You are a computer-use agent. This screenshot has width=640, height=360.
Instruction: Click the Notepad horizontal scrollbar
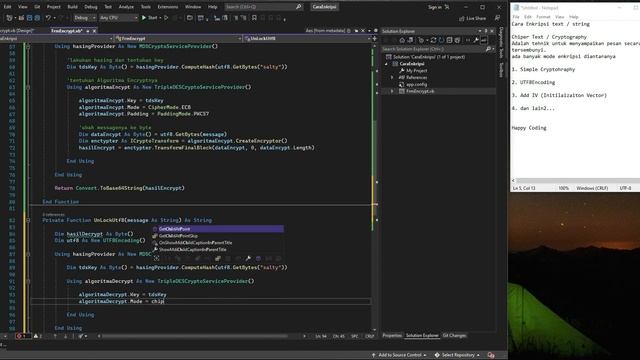point(577,180)
